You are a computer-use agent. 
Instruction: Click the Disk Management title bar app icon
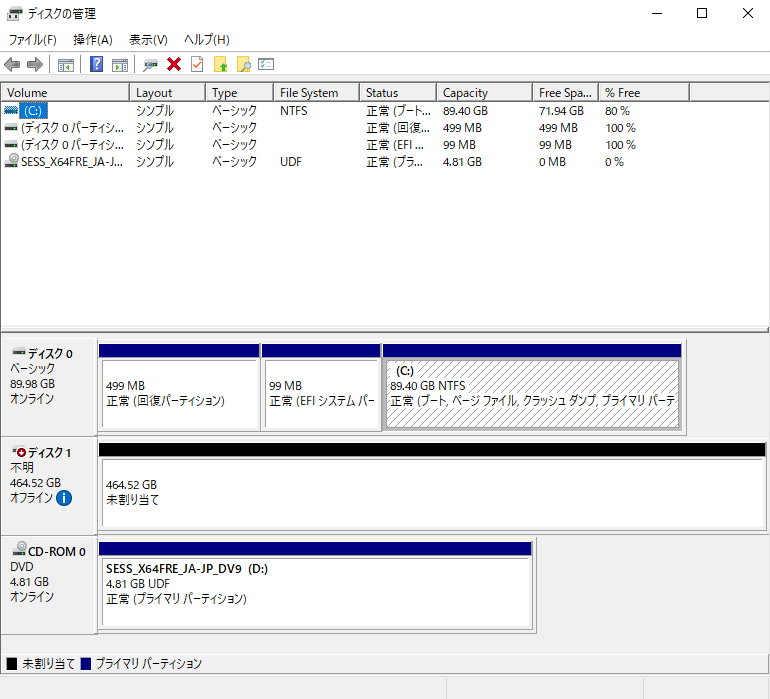[14, 13]
